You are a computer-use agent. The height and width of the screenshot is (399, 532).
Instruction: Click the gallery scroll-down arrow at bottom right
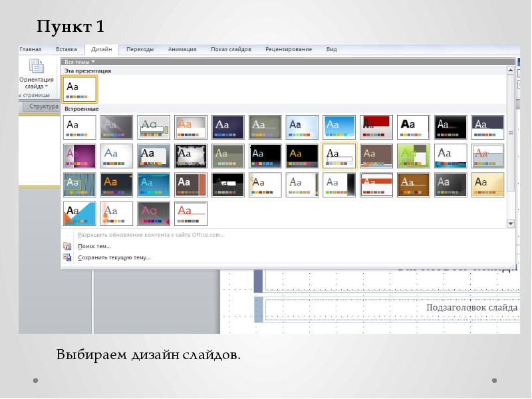(511, 224)
